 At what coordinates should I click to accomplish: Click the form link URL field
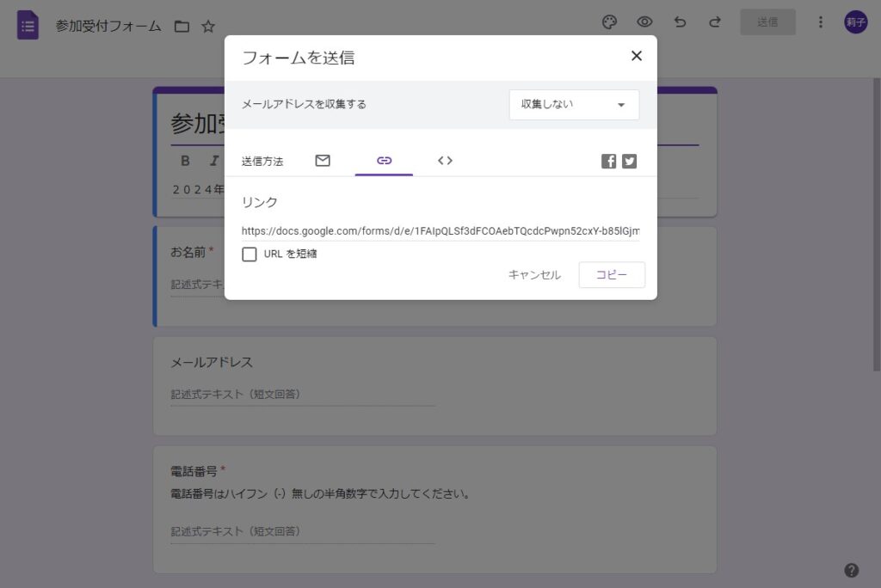[440, 231]
